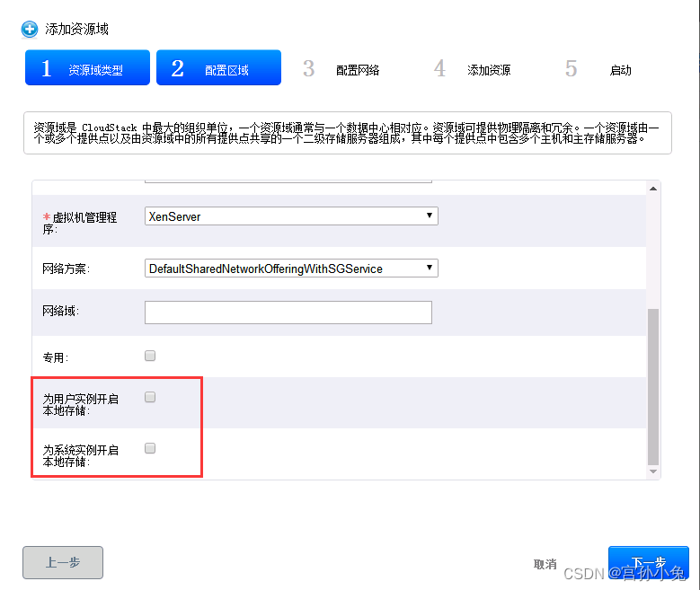This screenshot has width=700, height=590.
Task: Enable 为用户实例开启本地存储 checkbox
Action: point(150,397)
